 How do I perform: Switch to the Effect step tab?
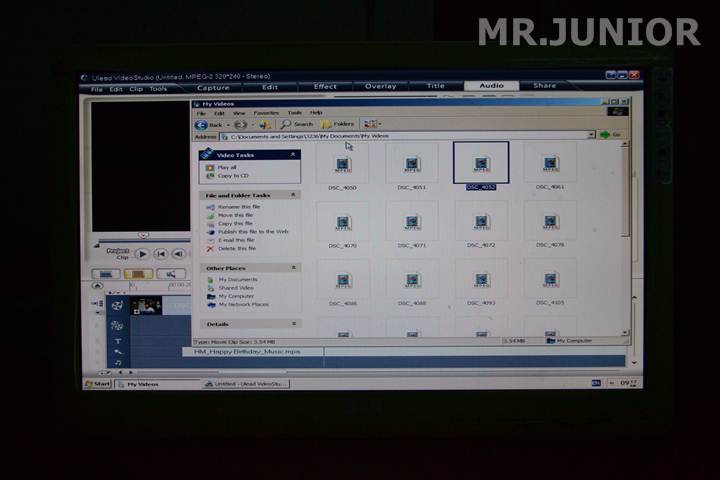click(325, 86)
